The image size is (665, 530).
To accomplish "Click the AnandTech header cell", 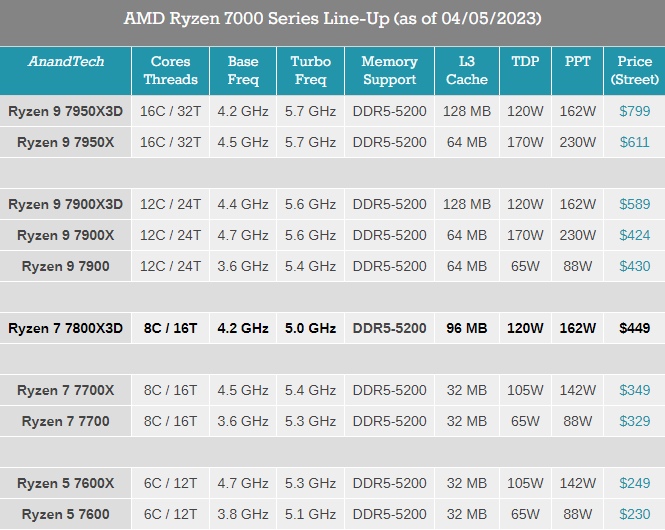I will [x=66, y=62].
